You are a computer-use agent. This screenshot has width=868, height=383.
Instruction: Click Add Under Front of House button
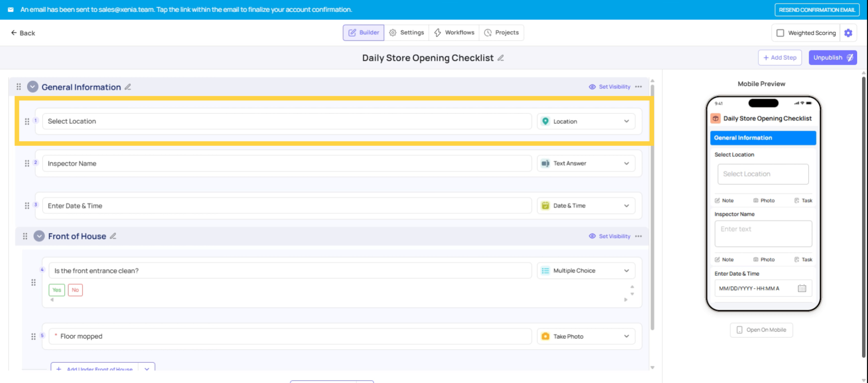pyautogui.click(x=94, y=367)
